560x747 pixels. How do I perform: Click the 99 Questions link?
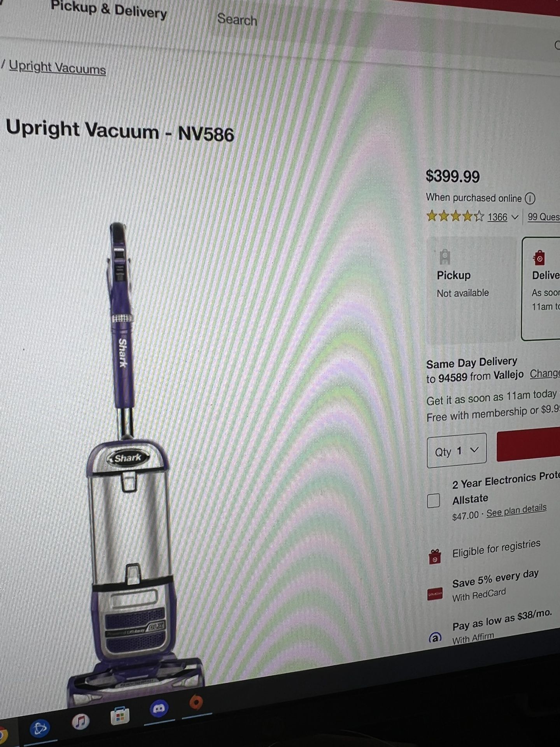pos(543,217)
